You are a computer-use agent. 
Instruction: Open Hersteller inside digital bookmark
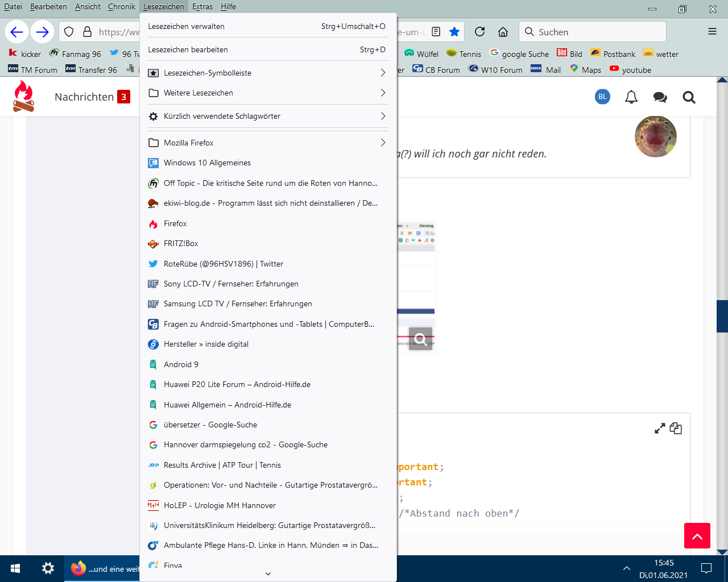click(268, 344)
